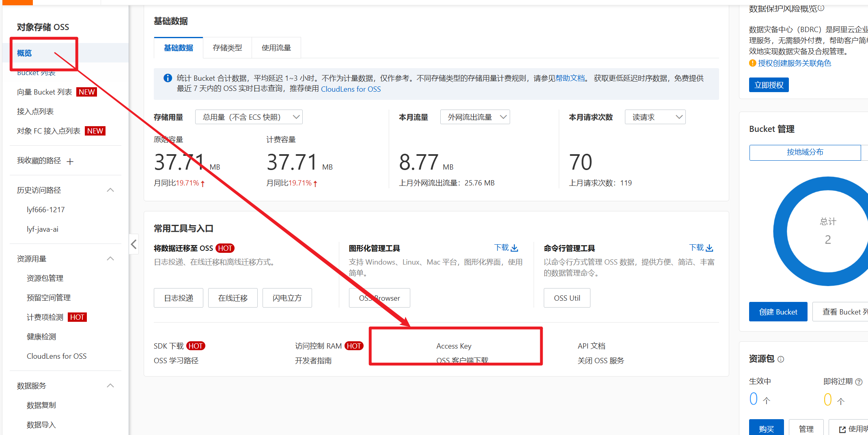Open 接入点列表 in the sidebar
Screen dimensions: 868x435
point(35,112)
